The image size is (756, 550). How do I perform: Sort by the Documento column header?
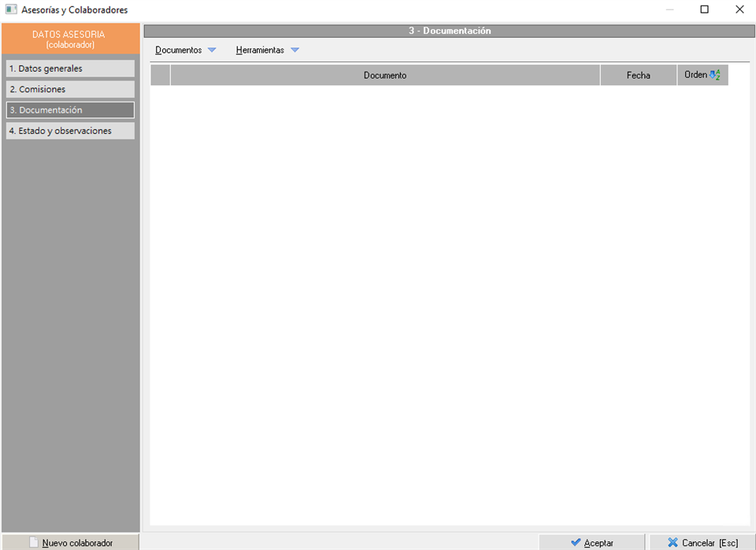385,75
